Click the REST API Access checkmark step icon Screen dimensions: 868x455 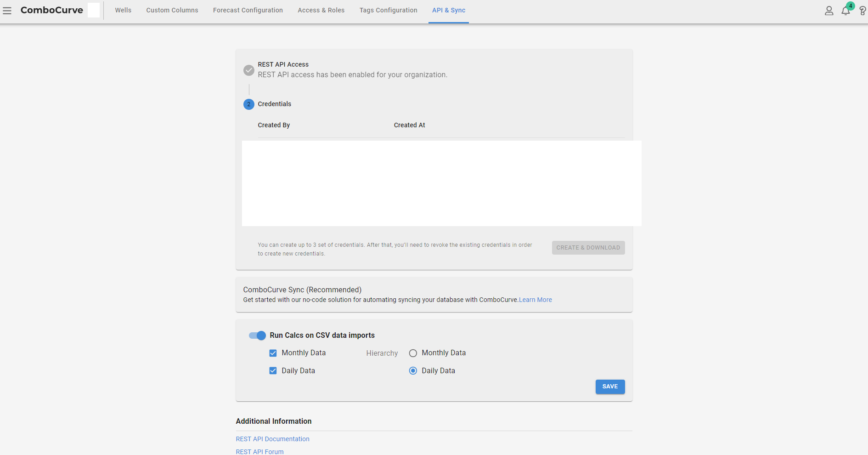click(249, 70)
